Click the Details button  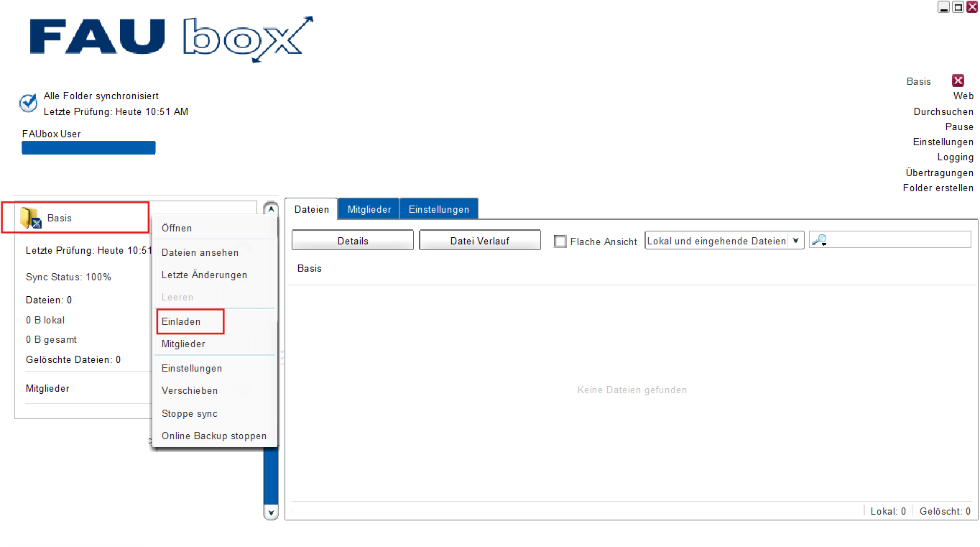click(353, 240)
